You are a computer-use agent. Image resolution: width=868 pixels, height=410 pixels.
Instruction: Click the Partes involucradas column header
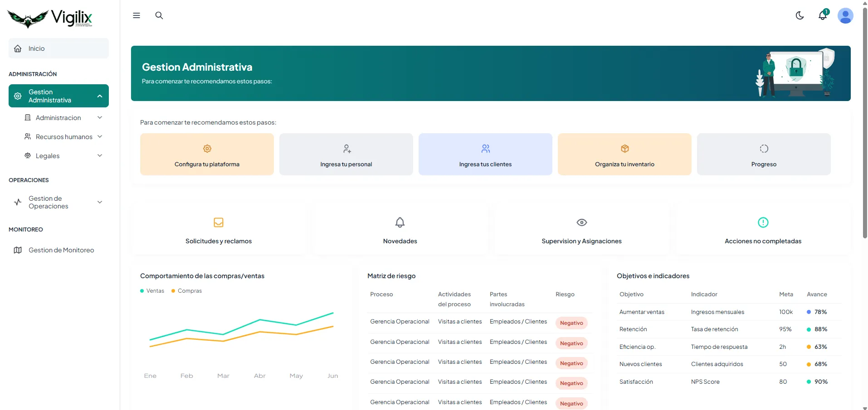click(x=507, y=299)
